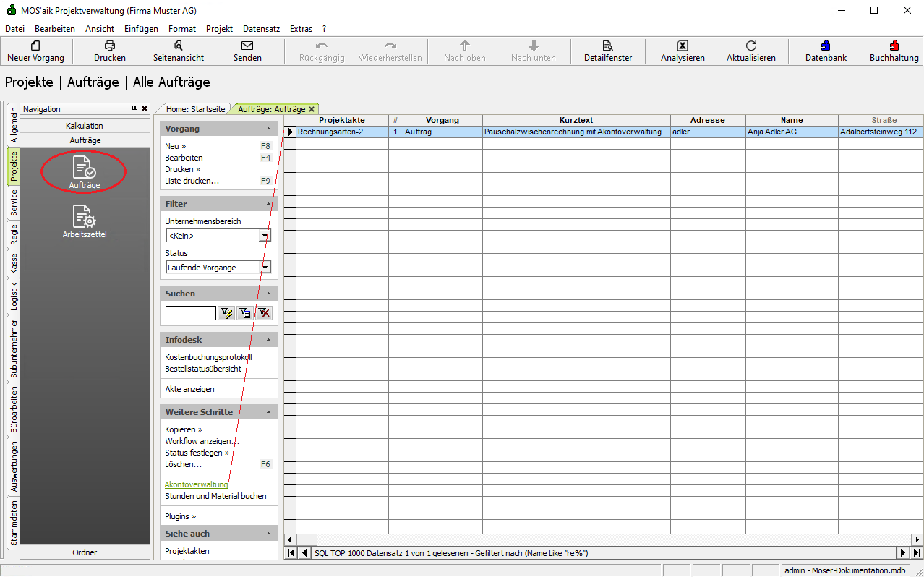Click Bestellstatusübersicht link
924x577 pixels.
[203, 369]
